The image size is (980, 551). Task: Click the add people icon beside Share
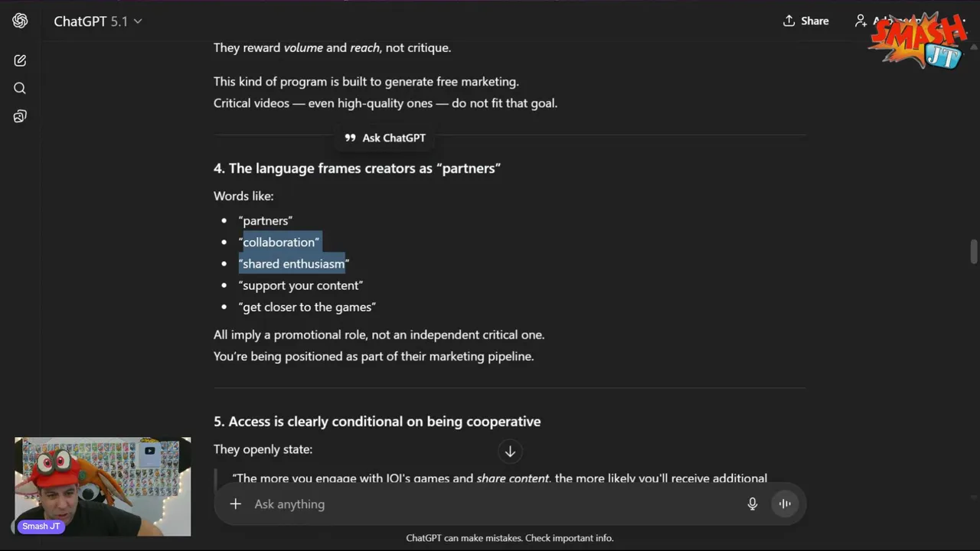861,21
